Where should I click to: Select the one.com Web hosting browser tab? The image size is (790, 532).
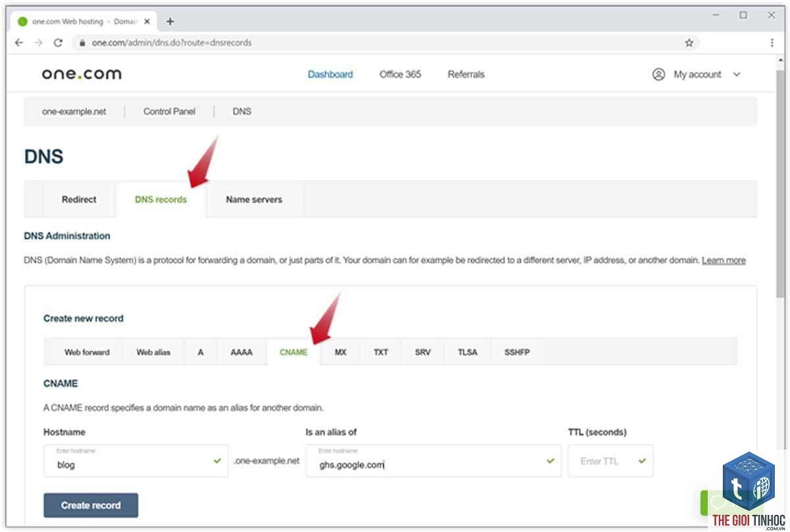coord(83,22)
